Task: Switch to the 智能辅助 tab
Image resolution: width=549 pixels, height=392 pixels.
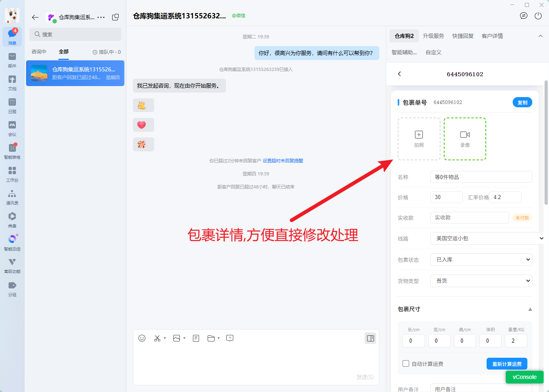Action: 404,52
